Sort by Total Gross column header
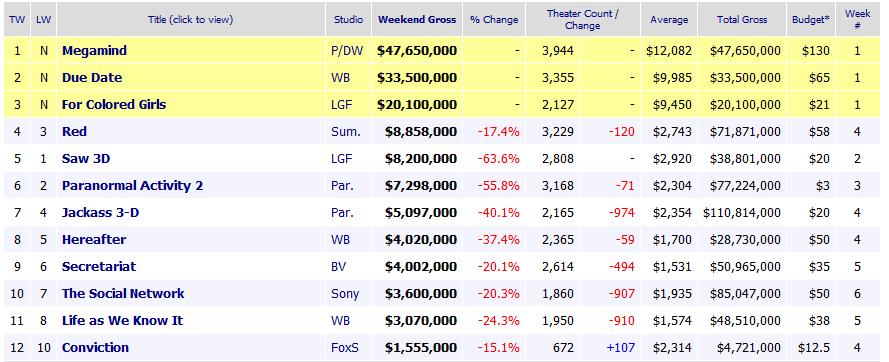This screenshot has width=889, height=362. (742, 19)
